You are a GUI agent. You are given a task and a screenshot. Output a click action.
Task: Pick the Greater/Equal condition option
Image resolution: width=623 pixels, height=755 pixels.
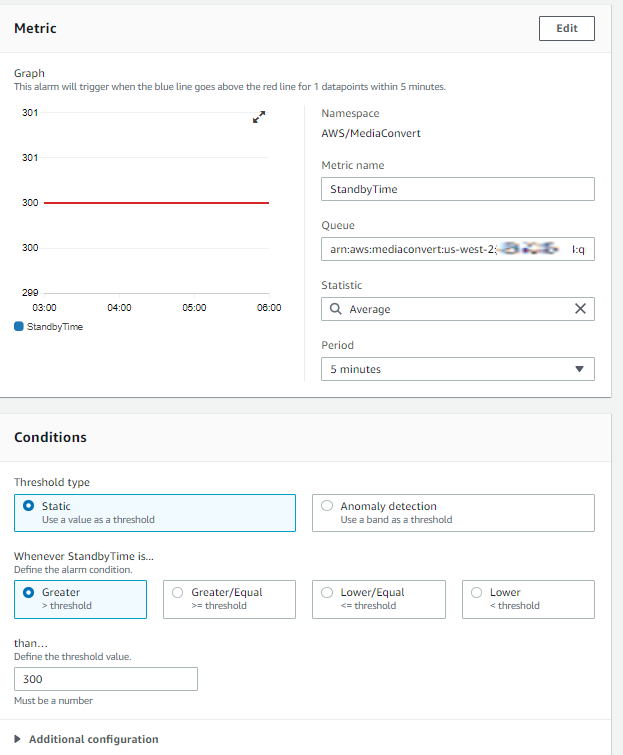[x=177, y=592]
